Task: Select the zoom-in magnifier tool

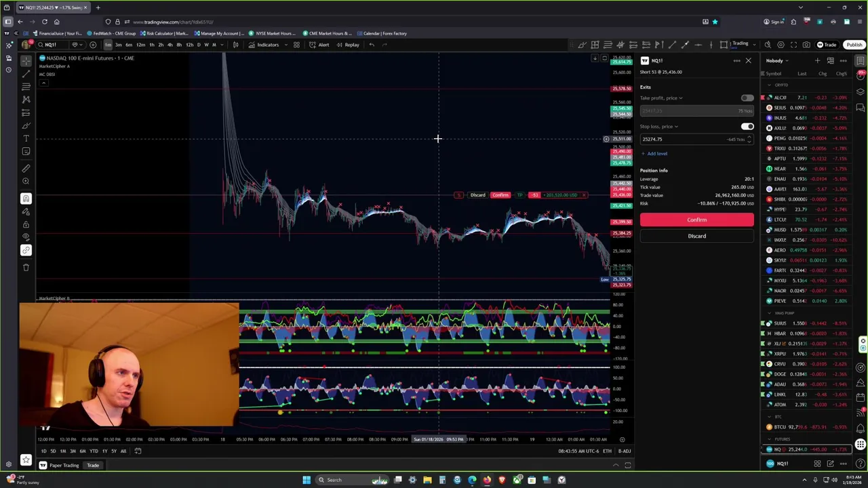Action: point(26,181)
